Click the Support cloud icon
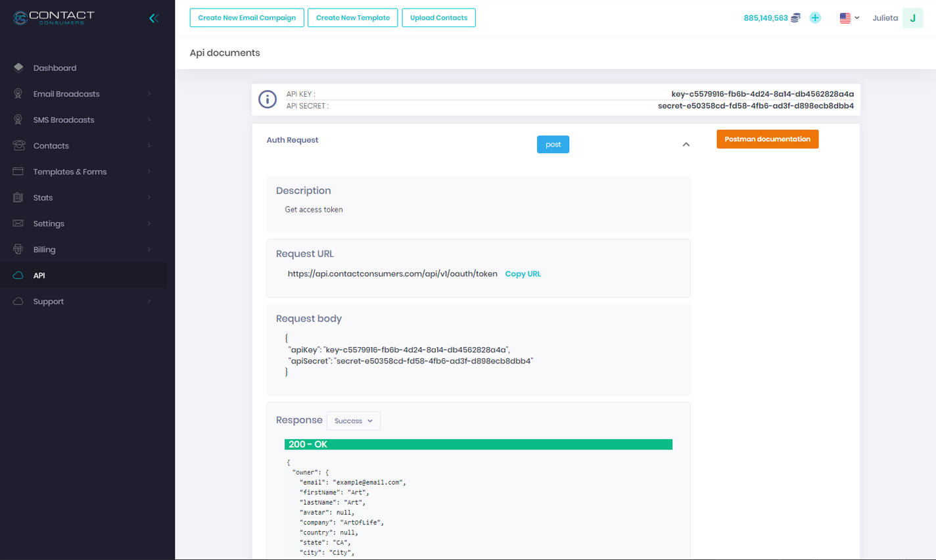 [x=18, y=301]
